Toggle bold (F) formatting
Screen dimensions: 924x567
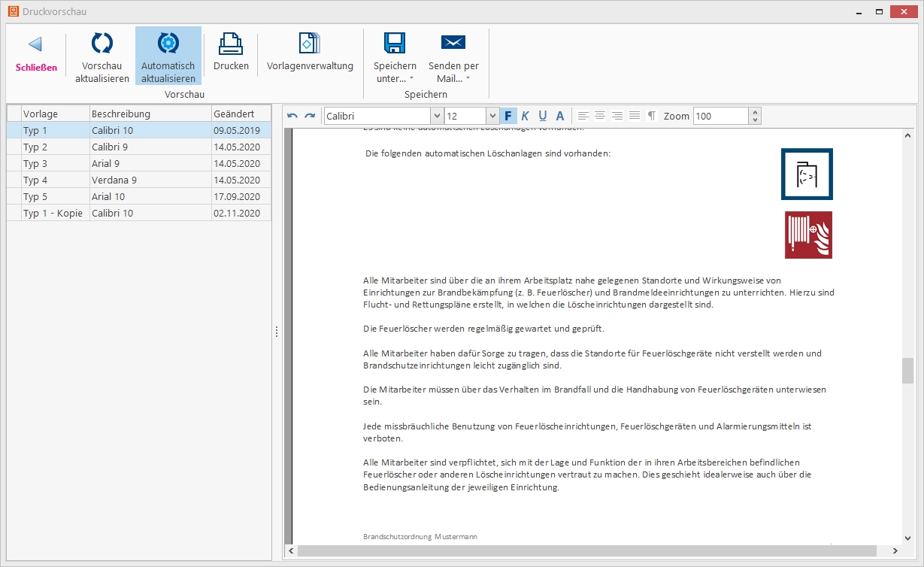coord(508,116)
